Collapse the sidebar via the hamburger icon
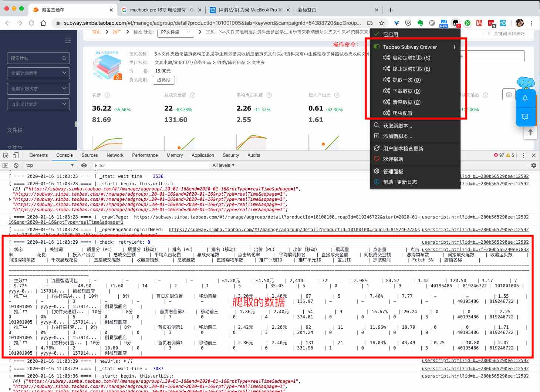This screenshot has height=392, width=540. coord(68,40)
